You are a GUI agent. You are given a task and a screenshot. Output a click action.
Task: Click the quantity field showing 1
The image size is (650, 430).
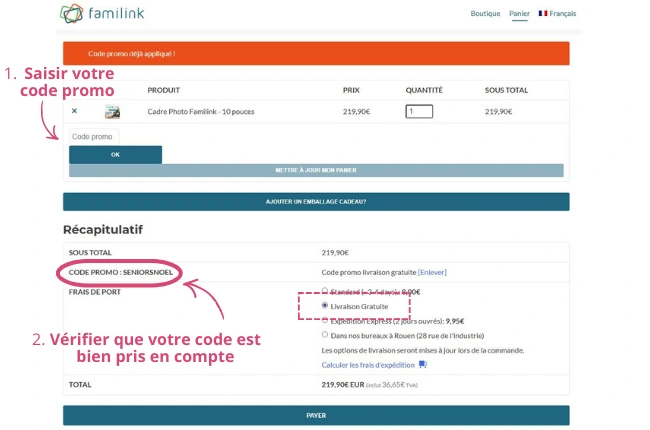[x=419, y=111]
